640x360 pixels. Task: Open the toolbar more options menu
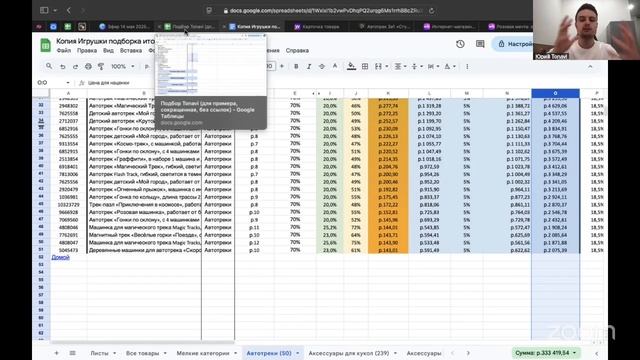click(467, 67)
